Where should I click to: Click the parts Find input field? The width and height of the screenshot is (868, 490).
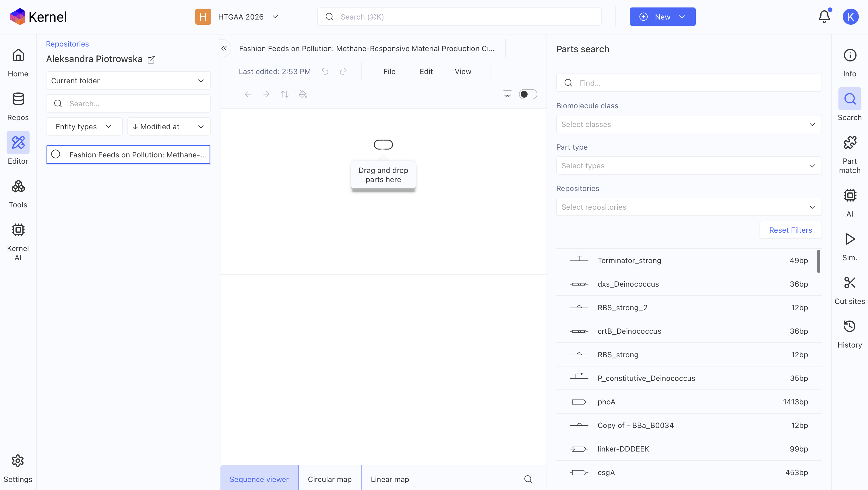coord(689,83)
